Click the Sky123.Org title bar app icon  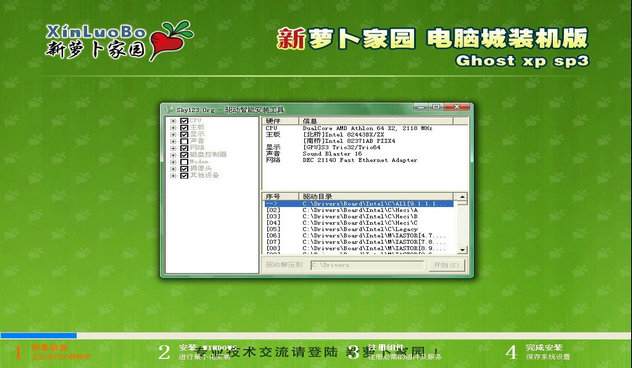click(170, 110)
